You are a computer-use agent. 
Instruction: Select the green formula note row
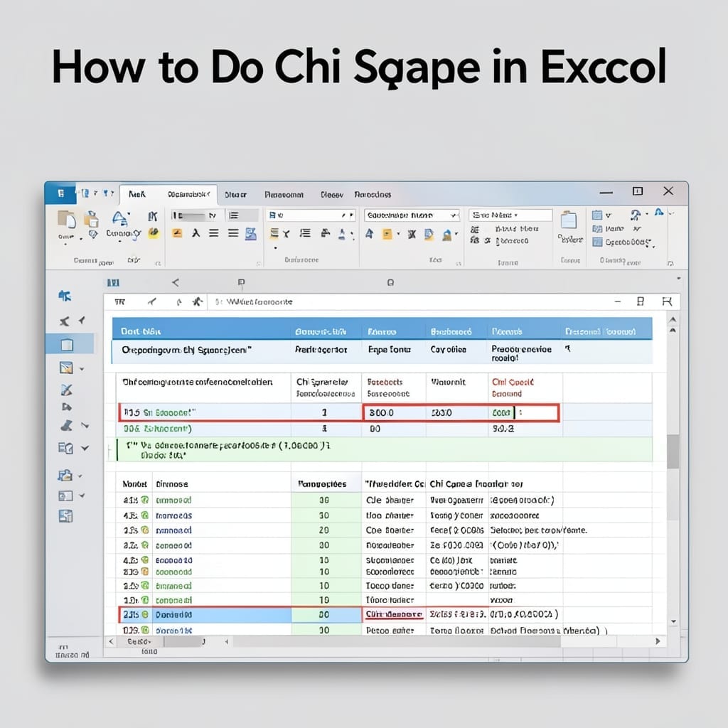point(385,450)
